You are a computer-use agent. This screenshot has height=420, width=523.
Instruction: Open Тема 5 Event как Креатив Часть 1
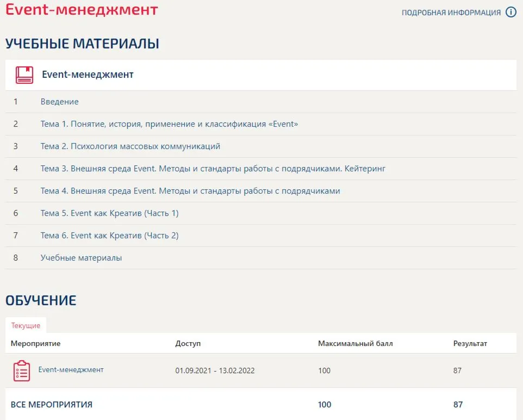click(x=109, y=213)
